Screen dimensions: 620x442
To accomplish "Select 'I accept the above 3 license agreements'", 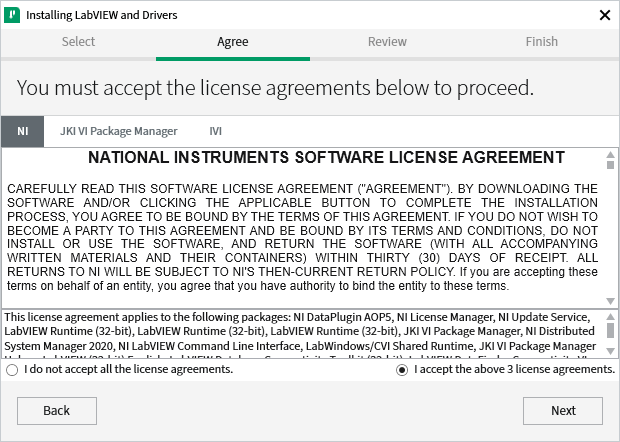I will [x=402, y=370].
